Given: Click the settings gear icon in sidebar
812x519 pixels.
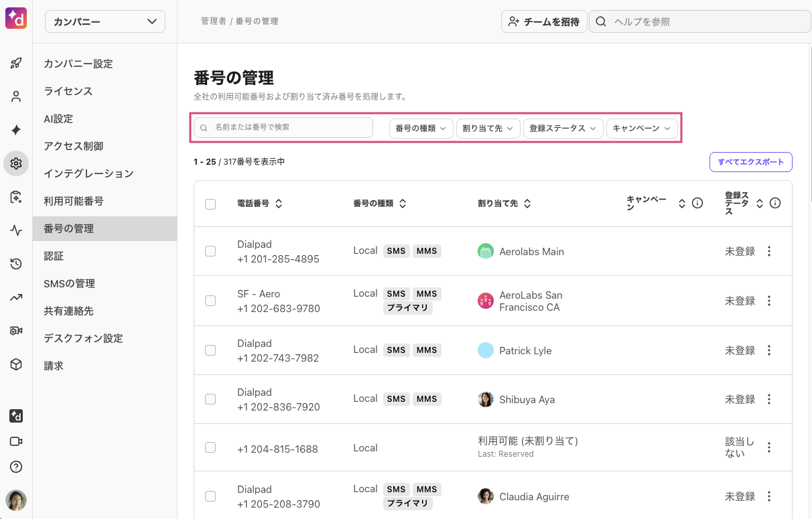Looking at the screenshot, I should point(16,163).
